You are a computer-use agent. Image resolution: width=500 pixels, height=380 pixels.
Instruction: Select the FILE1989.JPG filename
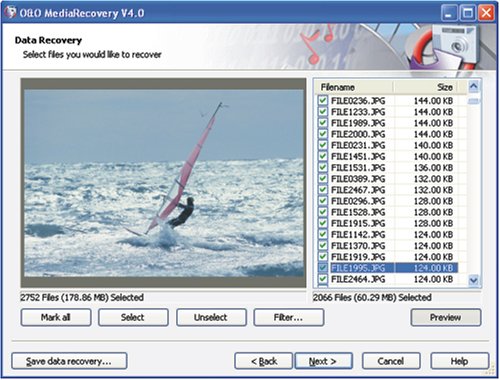[x=358, y=123]
